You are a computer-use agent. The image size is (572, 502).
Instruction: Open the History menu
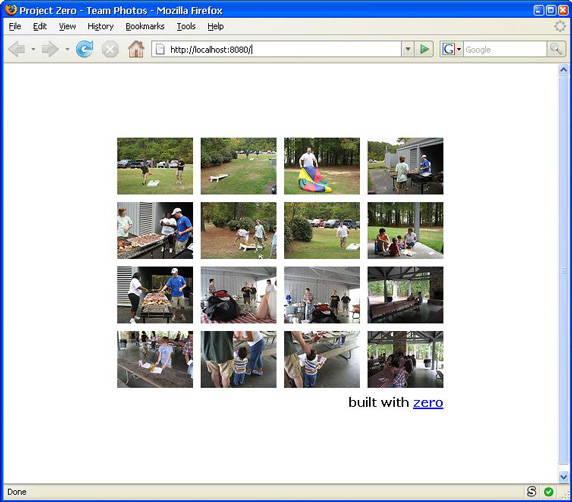pyautogui.click(x=101, y=26)
